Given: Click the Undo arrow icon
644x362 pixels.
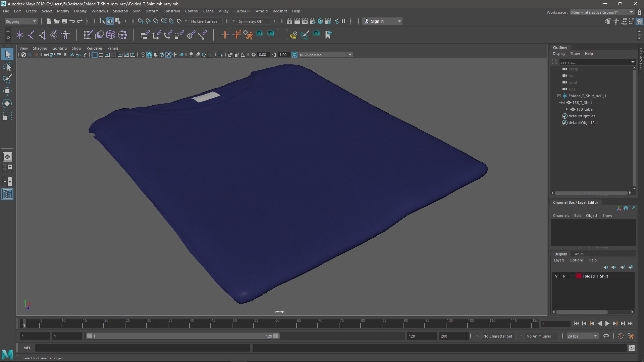Looking at the screenshot, I should pos(72,21).
